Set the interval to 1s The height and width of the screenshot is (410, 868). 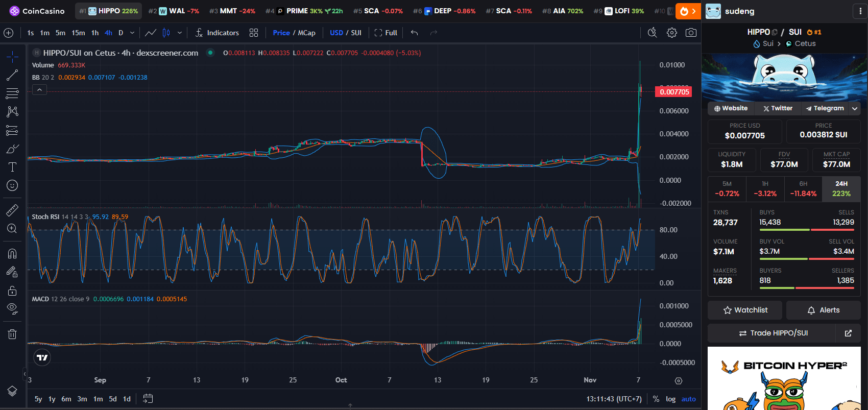pyautogui.click(x=31, y=33)
